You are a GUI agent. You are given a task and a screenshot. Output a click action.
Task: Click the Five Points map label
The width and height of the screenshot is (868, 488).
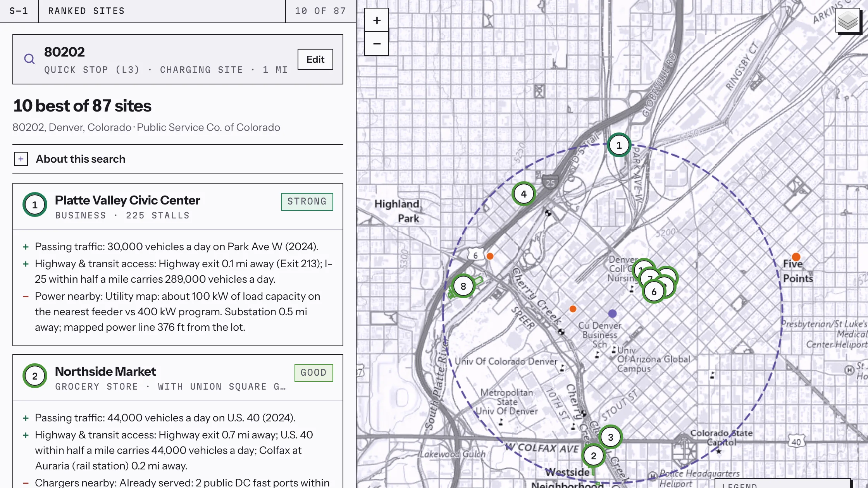tap(798, 271)
